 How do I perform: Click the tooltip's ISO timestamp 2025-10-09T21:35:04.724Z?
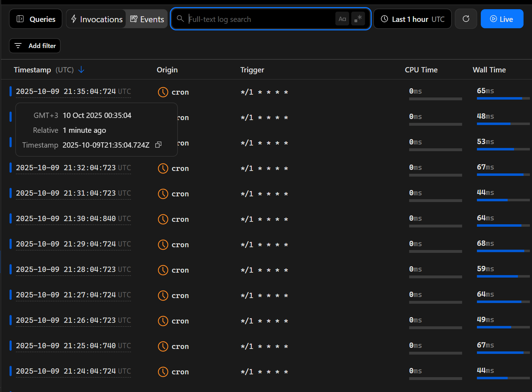click(x=106, y=145)
